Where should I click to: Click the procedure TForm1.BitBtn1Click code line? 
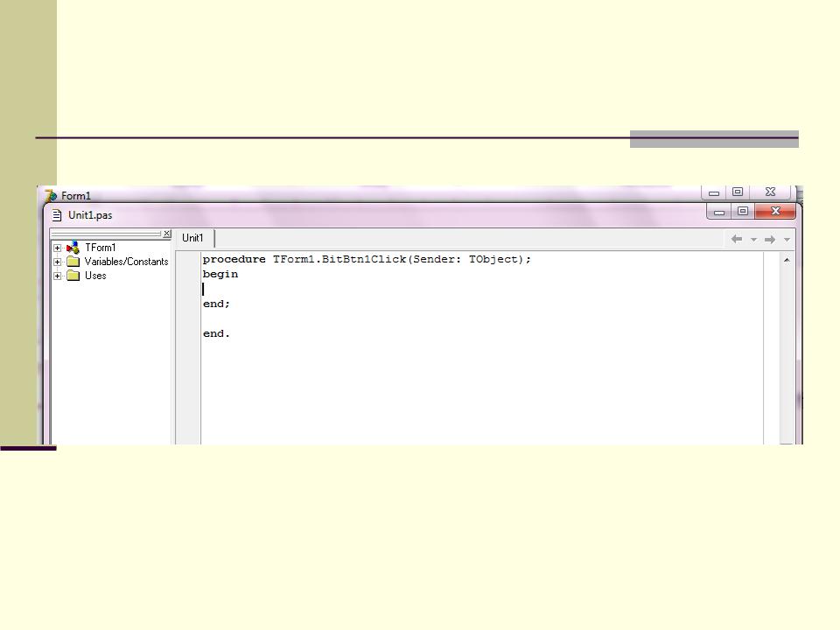click(367, 259)
